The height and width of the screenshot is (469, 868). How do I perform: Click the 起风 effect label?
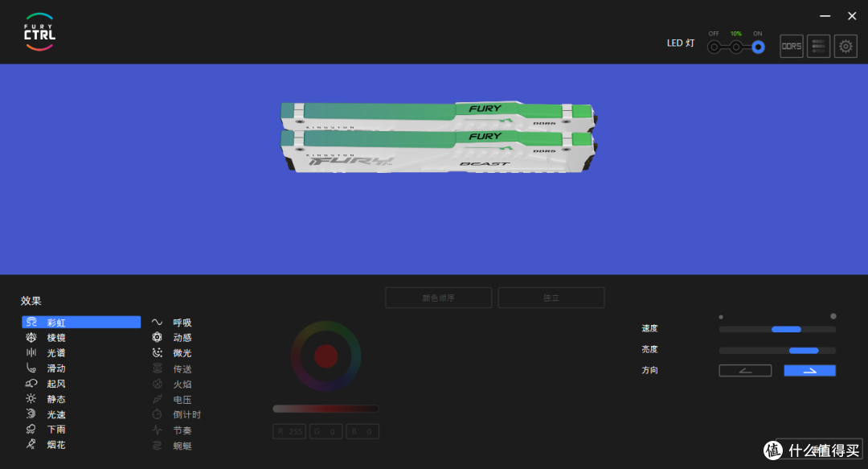pyautogui.click(x=56, y=384)
